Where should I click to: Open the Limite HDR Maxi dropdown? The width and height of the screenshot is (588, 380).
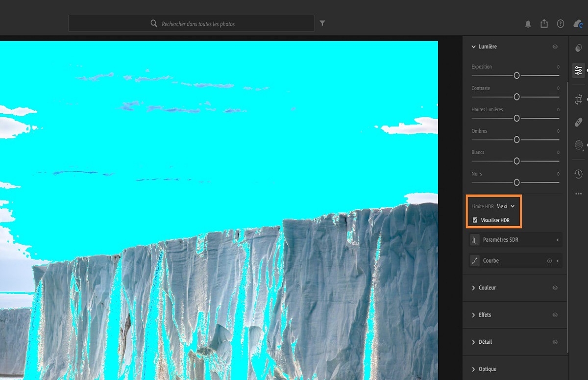click(505, 206)
